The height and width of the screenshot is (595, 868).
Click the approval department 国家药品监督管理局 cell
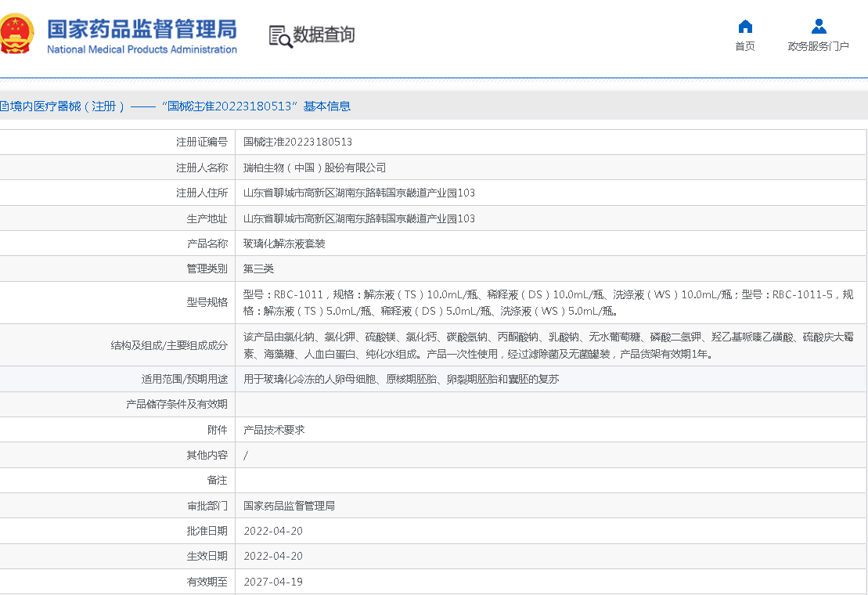(289, 506)
